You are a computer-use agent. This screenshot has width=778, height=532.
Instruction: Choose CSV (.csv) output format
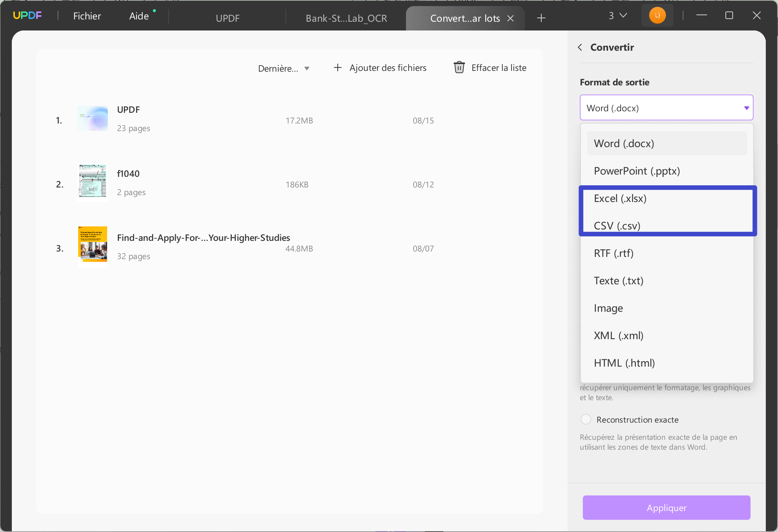(x=667, y=226)
